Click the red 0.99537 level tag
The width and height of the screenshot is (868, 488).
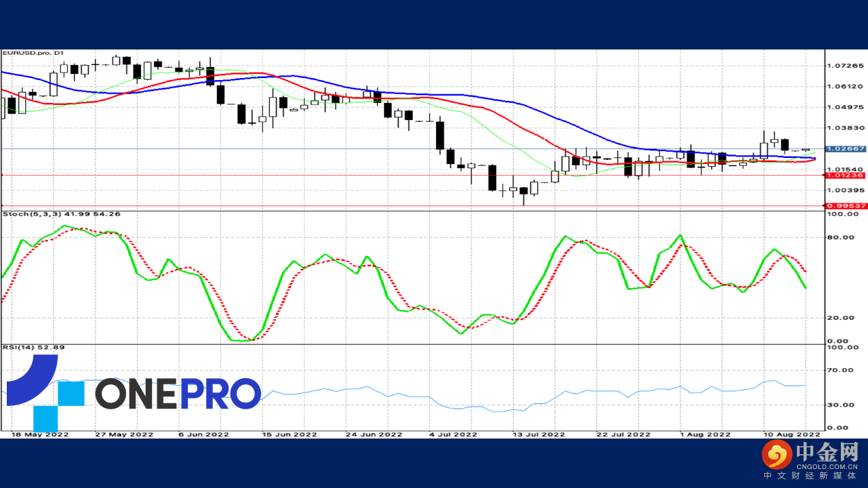click(x=845, y=205)
